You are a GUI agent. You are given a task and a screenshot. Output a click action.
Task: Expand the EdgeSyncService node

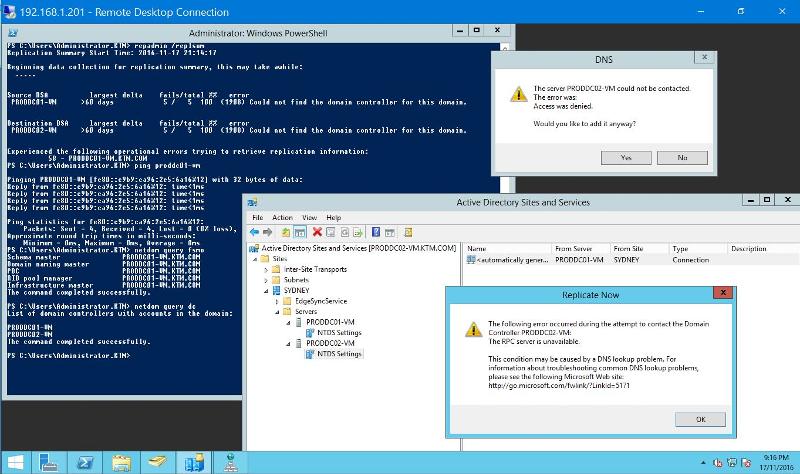[277, 301]
